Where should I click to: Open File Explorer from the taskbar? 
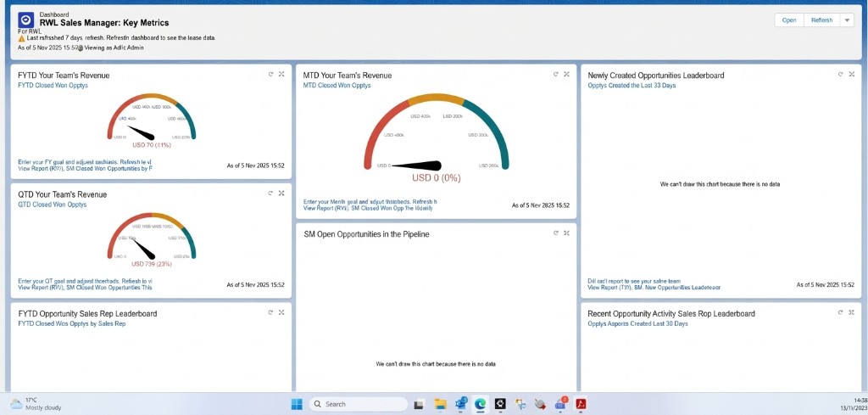[x=440, y=404]
